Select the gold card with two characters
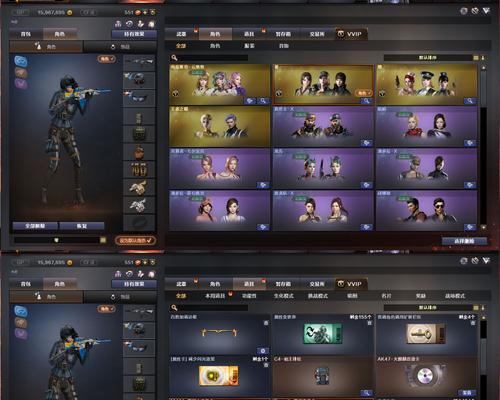 coord(219,126)
